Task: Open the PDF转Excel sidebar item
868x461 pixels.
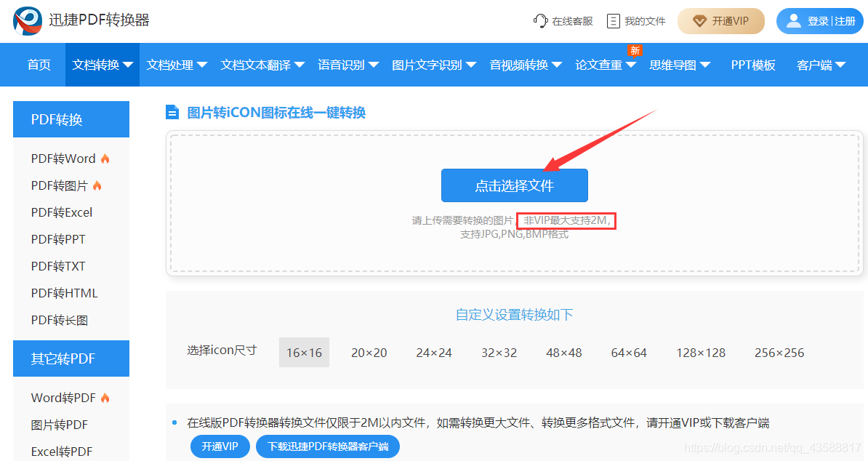Action: click(x=62, y=212)
